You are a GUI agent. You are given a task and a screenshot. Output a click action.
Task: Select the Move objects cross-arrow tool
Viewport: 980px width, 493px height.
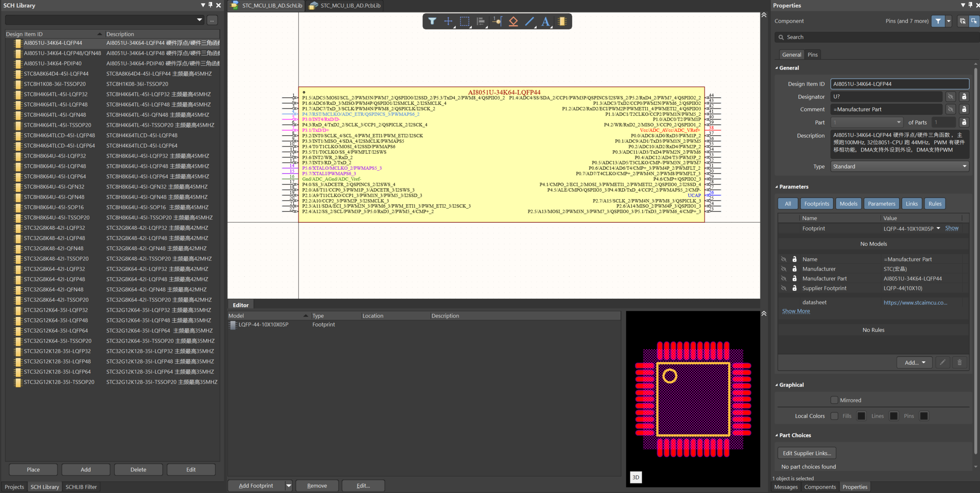tap(448, 21)
